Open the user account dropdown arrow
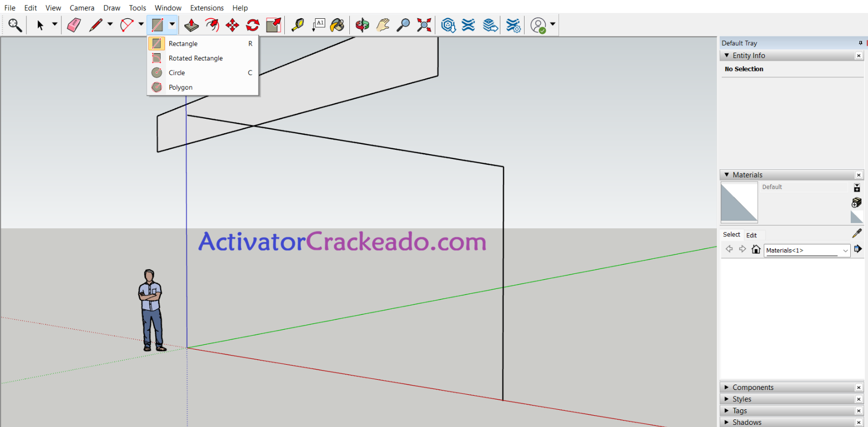868x427 pixels. [553, 25]
